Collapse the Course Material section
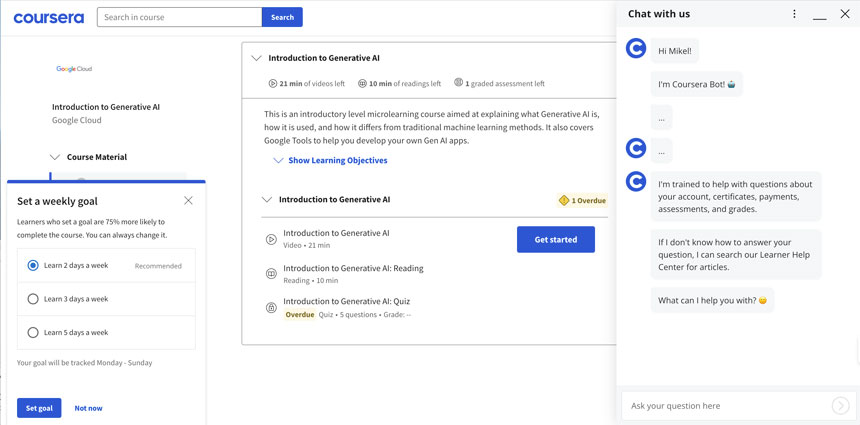The width and height of the screenshot is (860, 425). (x=55, y=157)
